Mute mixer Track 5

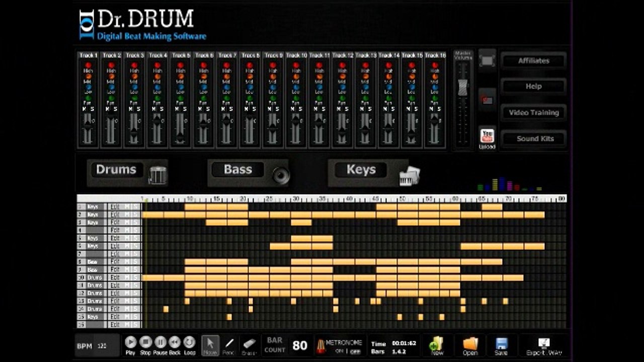177,109
